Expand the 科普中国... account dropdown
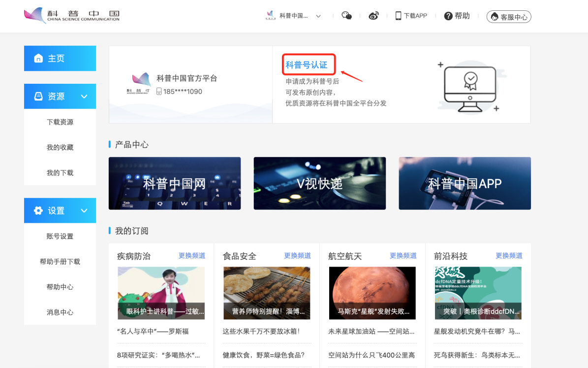This screenshot has width=588, height=368. point(318,16)
